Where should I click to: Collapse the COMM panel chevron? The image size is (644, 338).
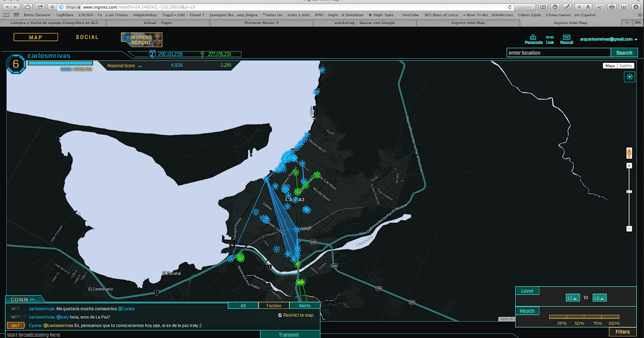click(32, 299)
